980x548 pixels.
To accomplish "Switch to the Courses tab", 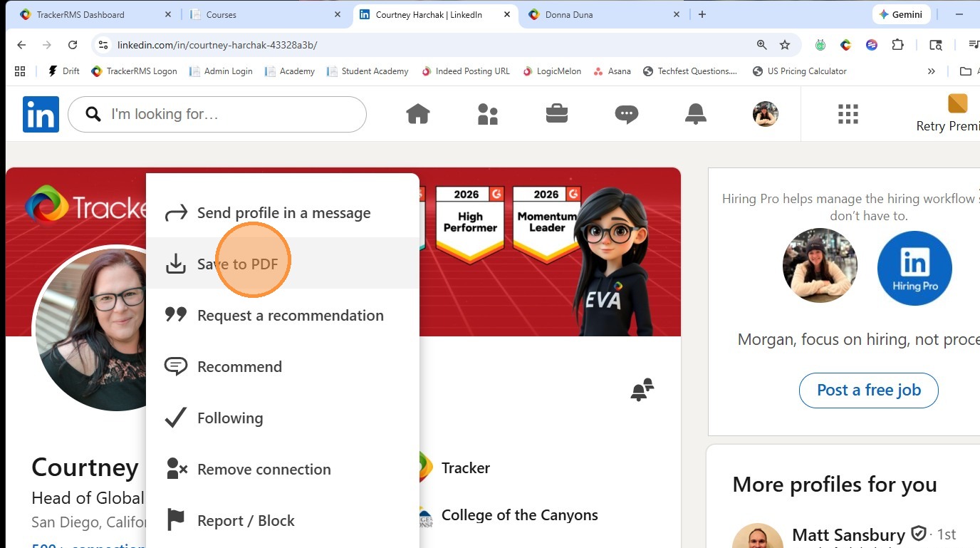I will click(x=265, y=14).
